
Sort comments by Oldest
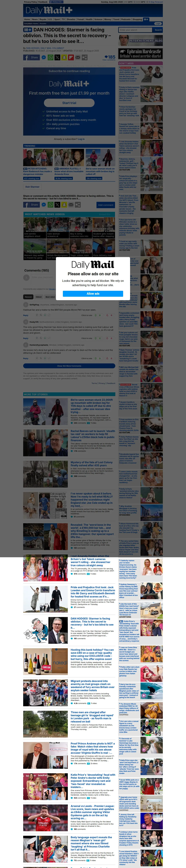click(39, 297)
